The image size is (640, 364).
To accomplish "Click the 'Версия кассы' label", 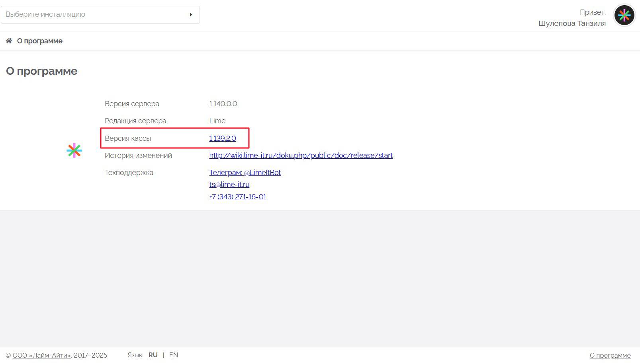I will 127,138.
